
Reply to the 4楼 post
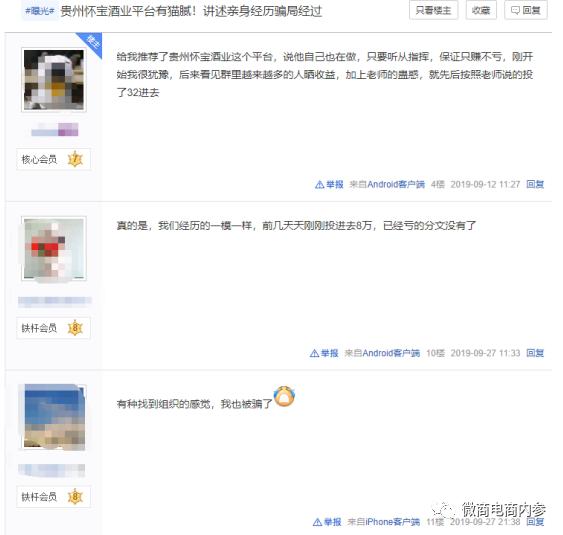point(535,185)
